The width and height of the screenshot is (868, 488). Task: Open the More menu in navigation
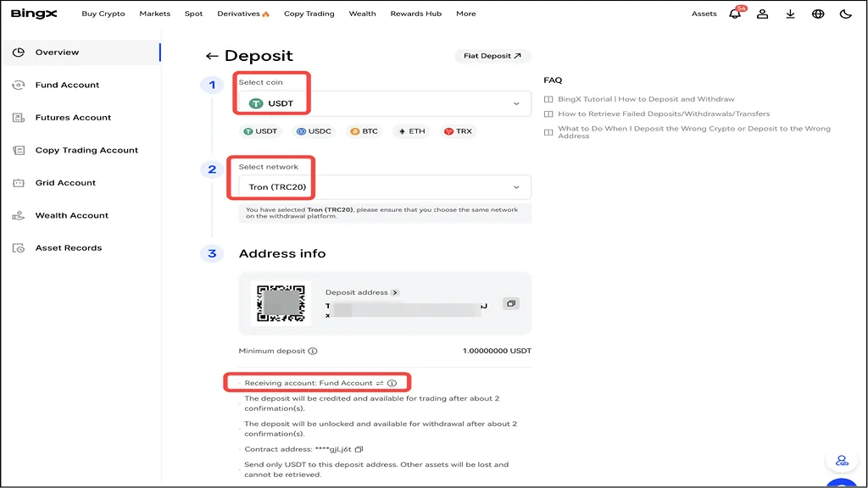click(465, 14)
